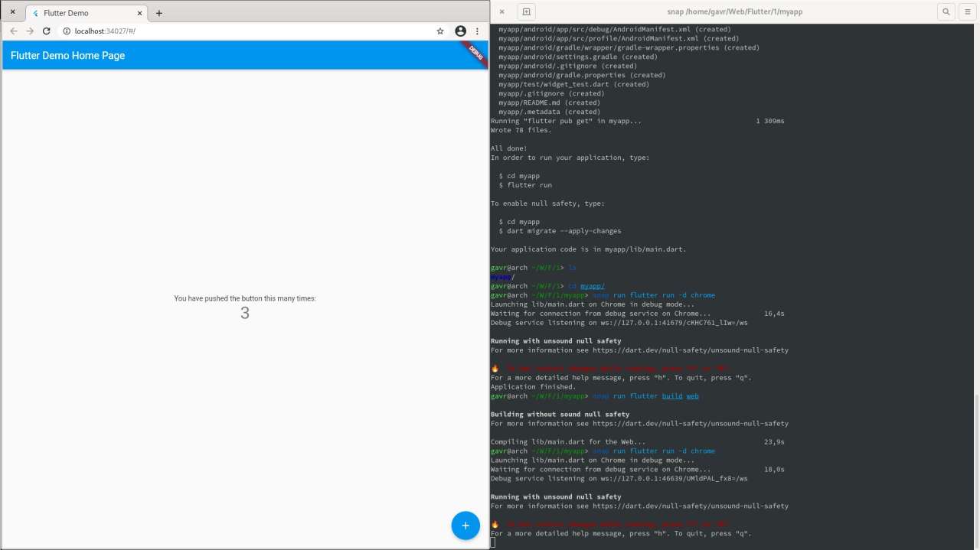Click underlined 'web' word in terminal command

pos(692,396)
